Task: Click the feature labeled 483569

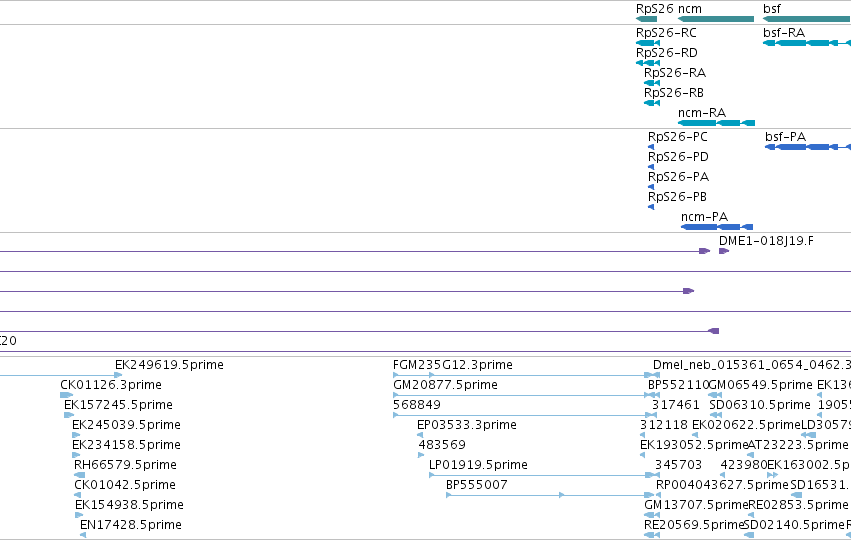Action: pos(442,445)
